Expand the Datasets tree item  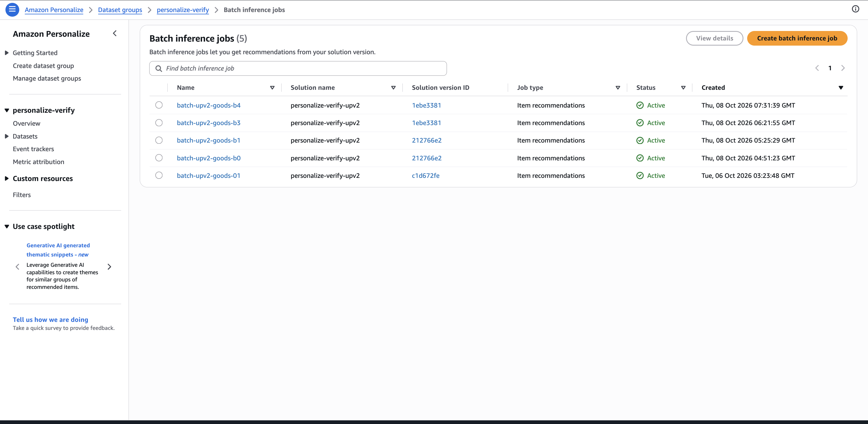(6, 136)
